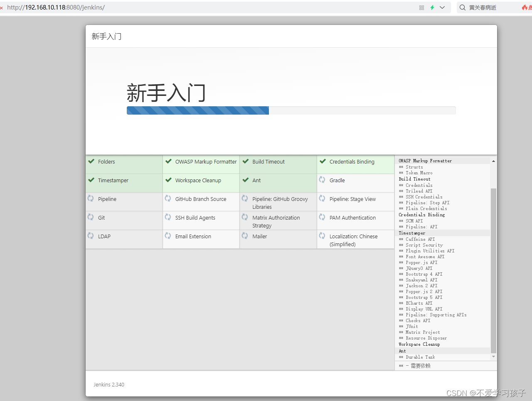Screen dimensions: 532x401
Task: Click '** Resource Disposer' log entry
Action: [423, 338]
